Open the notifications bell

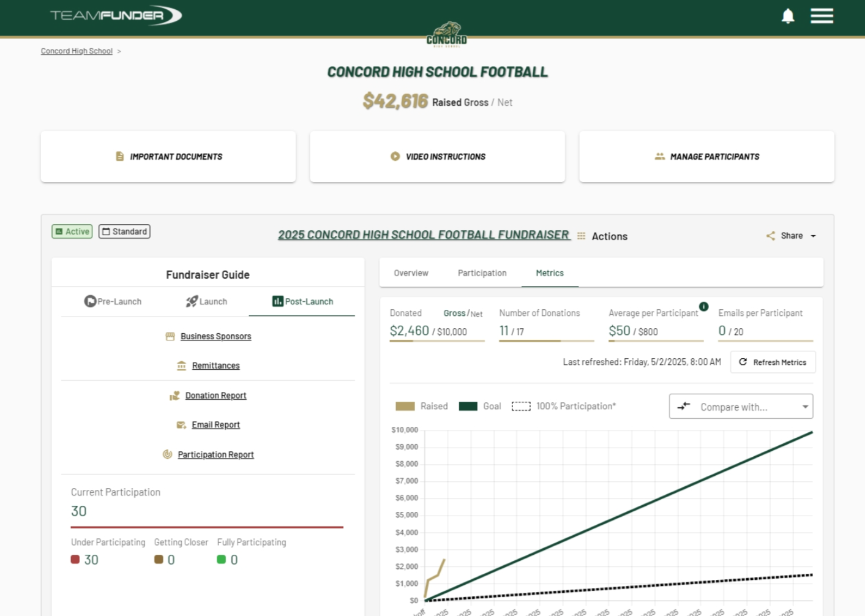coord(788,16)
